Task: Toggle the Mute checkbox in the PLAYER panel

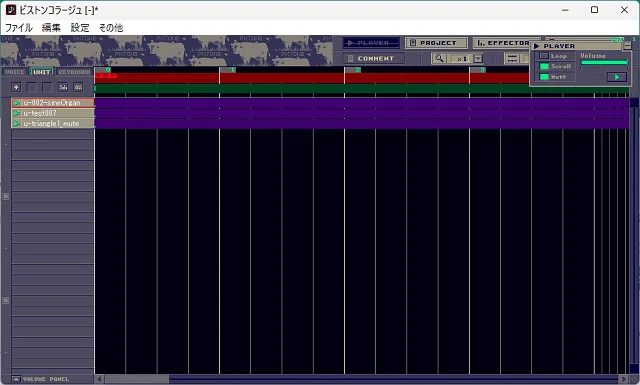Action: click(x=544, y=77)
